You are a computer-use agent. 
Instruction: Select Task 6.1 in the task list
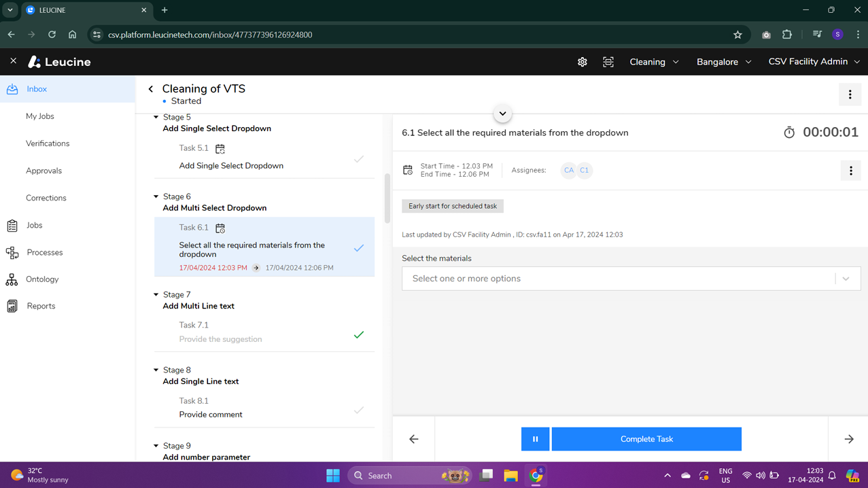pos(264,247)
